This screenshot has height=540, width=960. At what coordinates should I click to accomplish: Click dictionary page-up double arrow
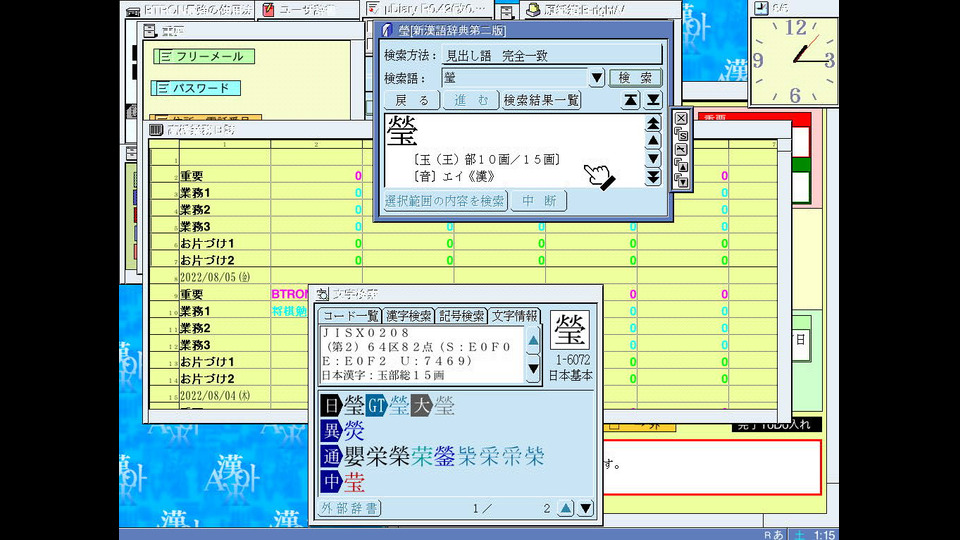(x=653, y=122)
